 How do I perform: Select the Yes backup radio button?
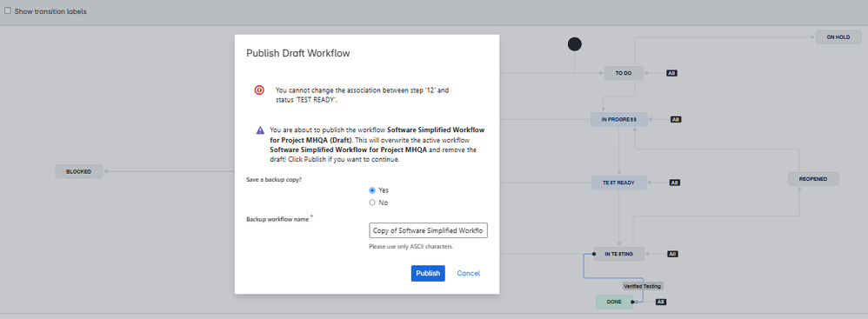[x=372, y=190]
